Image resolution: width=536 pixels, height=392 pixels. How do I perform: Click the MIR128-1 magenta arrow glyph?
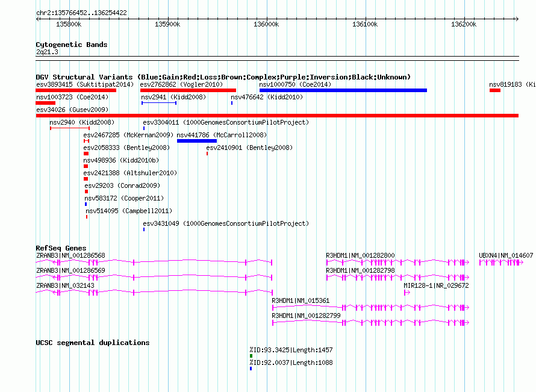[x=407, y=293]
